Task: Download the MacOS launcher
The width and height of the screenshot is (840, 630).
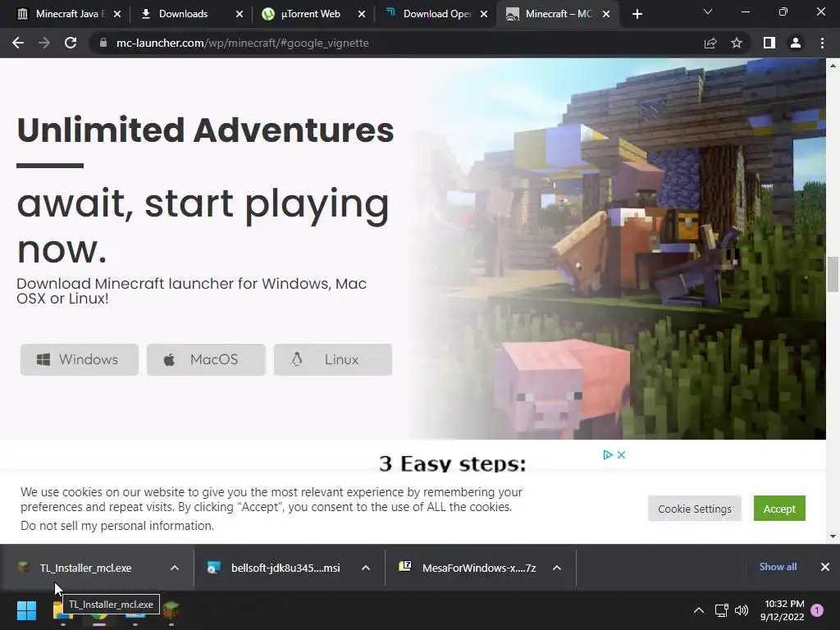Action: (206, 359)
